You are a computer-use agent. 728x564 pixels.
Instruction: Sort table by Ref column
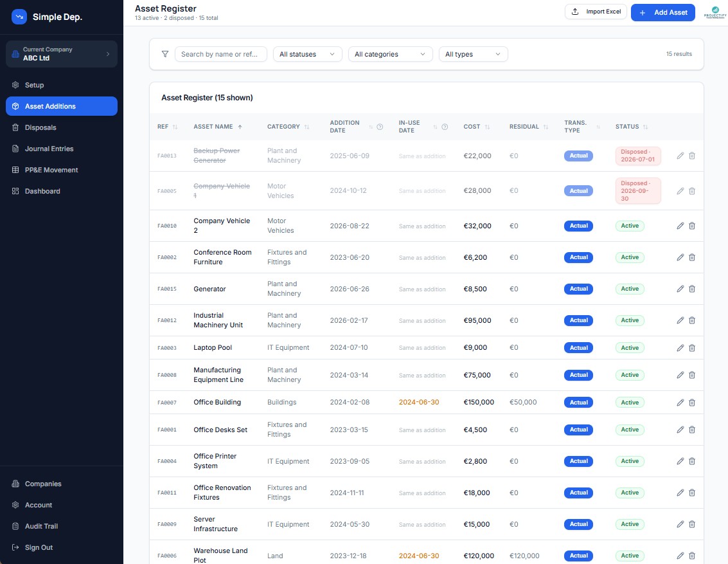tap(167, 127)
